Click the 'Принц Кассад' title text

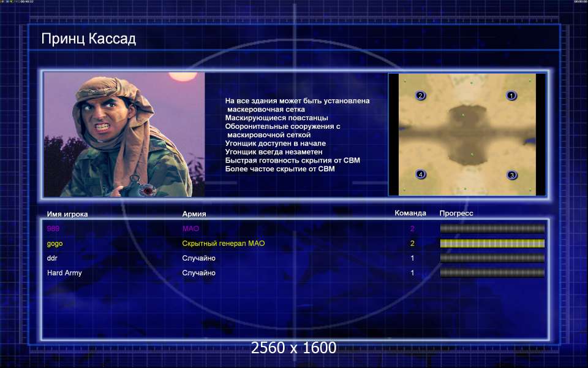(x=88, y=39)
